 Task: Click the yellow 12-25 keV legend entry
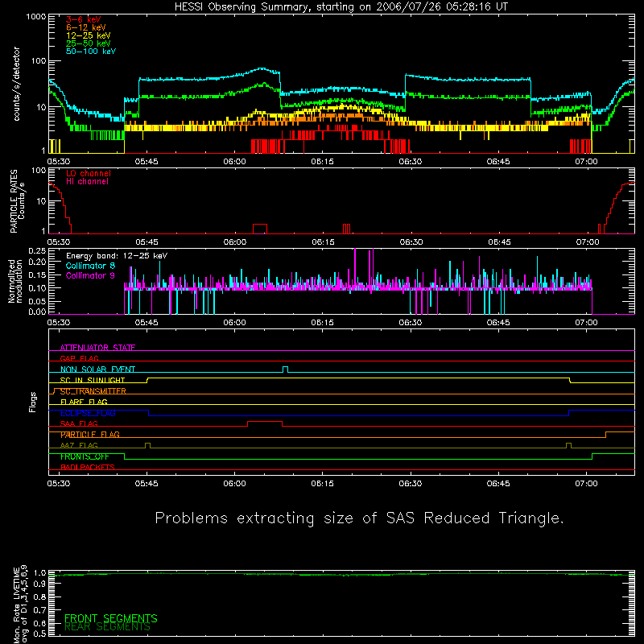click(x=89, y=35)
